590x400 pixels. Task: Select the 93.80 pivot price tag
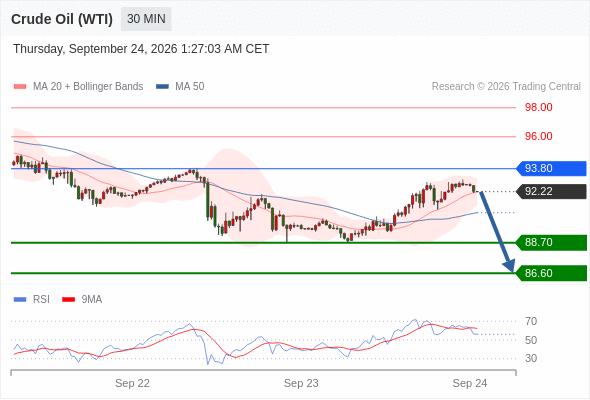tap(550, 168)
